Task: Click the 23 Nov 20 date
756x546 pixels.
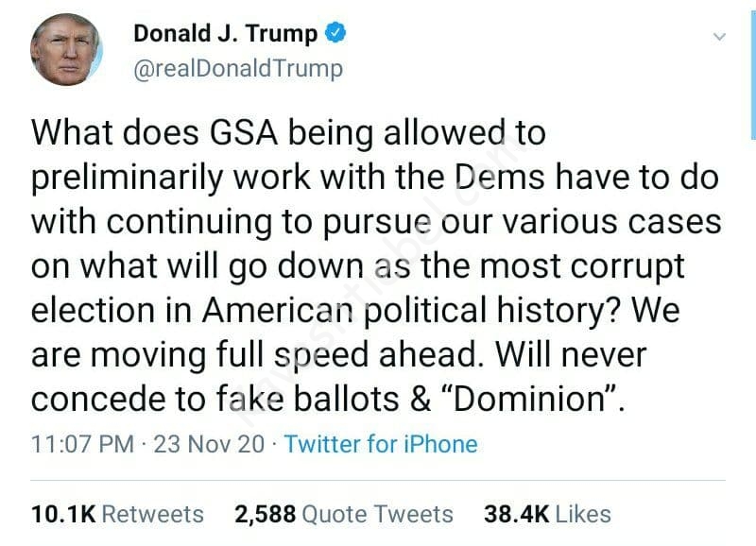Action: (209, 444)
